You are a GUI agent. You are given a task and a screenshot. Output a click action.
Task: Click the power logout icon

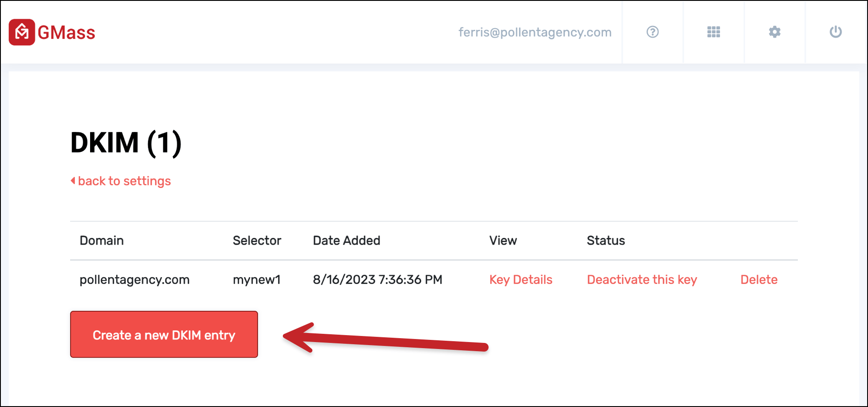point(836,32)
